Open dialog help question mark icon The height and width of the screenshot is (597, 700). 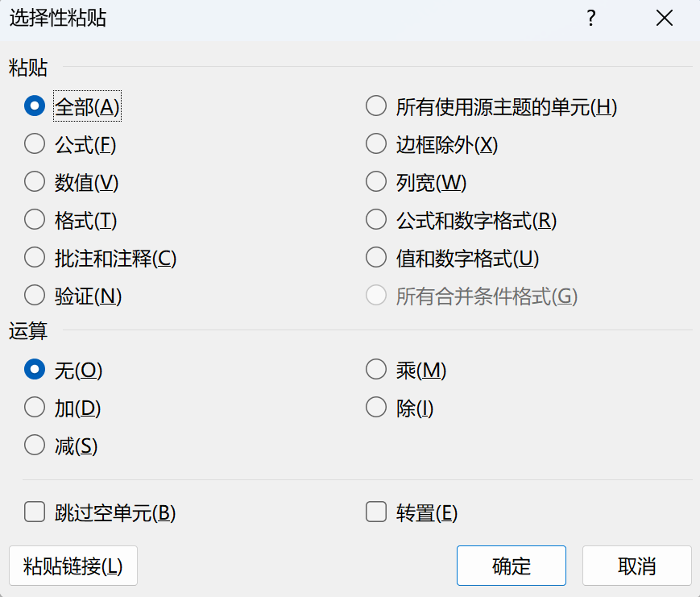[591, 19]
